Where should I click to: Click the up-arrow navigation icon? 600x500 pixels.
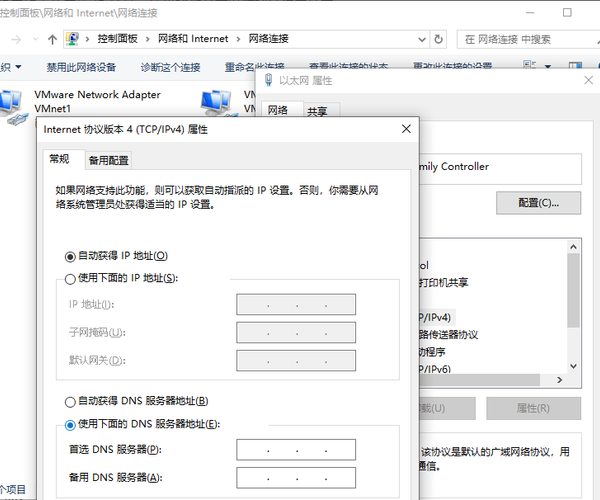52,39
